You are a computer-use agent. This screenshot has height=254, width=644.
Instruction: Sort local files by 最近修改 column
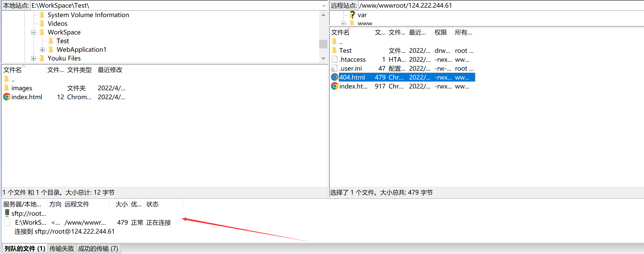click(x=112, y=70)
